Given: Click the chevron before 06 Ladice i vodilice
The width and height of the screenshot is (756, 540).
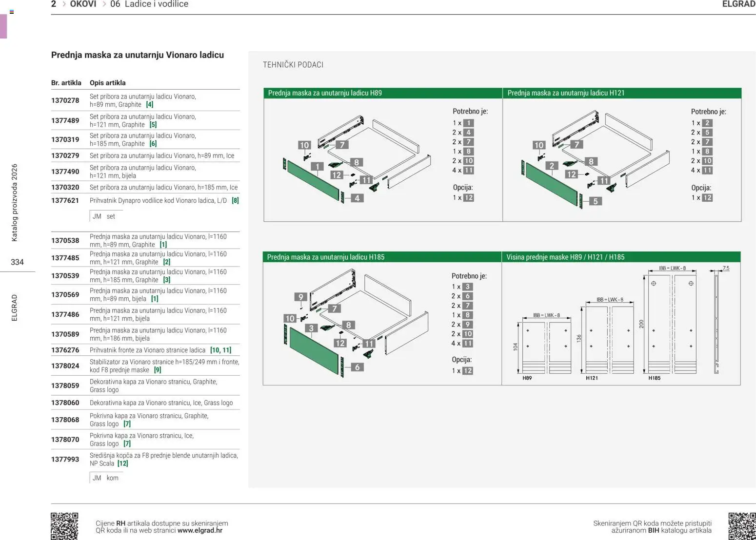Looking at the screenshot, I should pos(104,4).
